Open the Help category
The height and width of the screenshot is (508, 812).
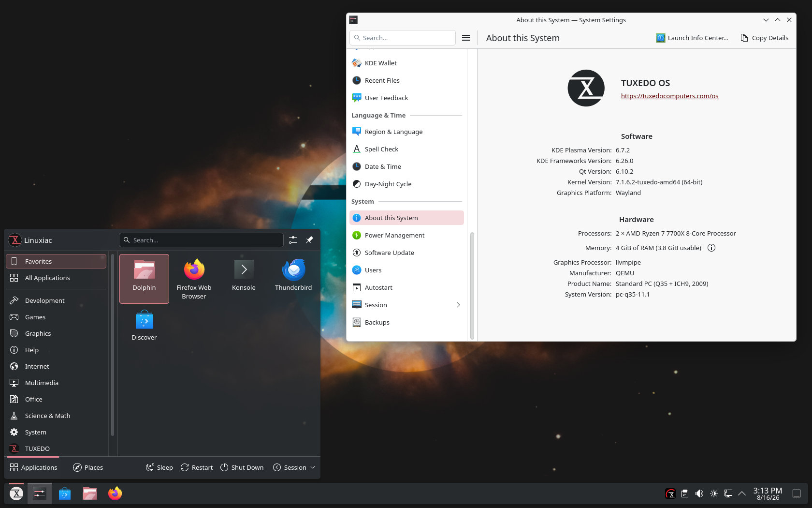(x=56, y=350)
